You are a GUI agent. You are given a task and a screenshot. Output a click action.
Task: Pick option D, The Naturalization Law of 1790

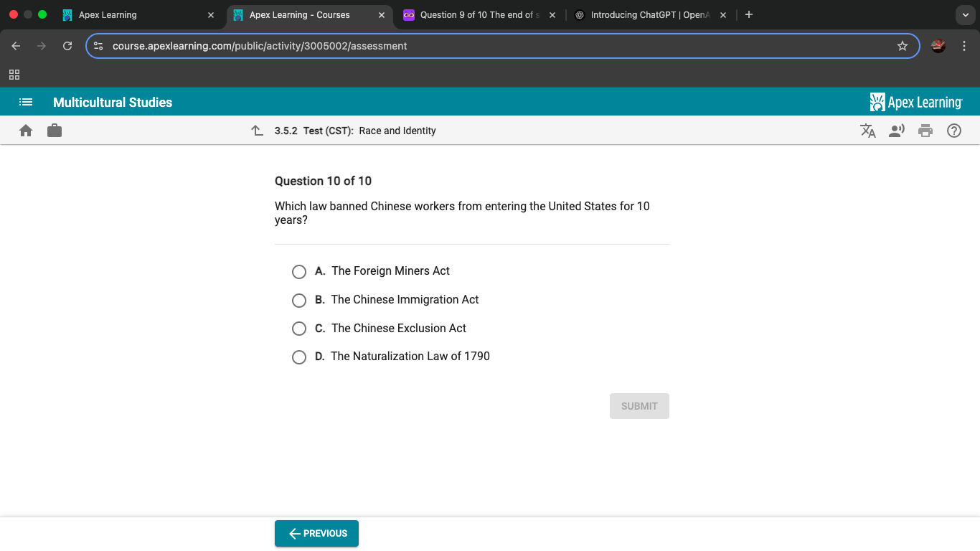point(299,357)
